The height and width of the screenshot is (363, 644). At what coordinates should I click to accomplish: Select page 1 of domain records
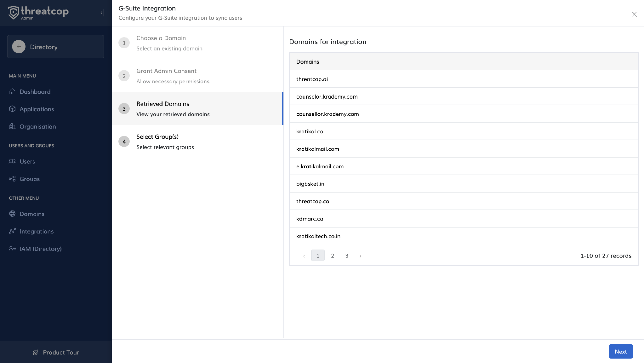point(318,255)
